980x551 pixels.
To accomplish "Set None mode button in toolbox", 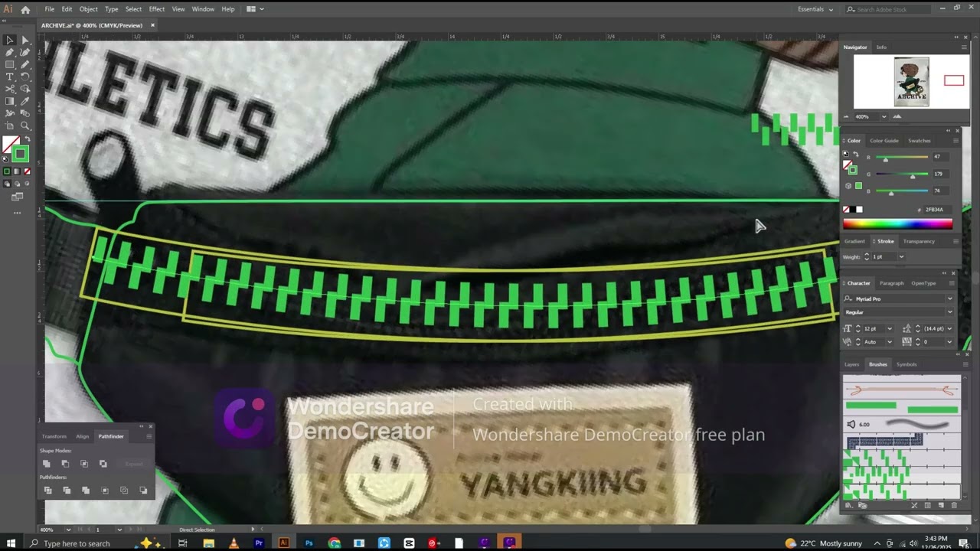I will click(x=26, y=171).
